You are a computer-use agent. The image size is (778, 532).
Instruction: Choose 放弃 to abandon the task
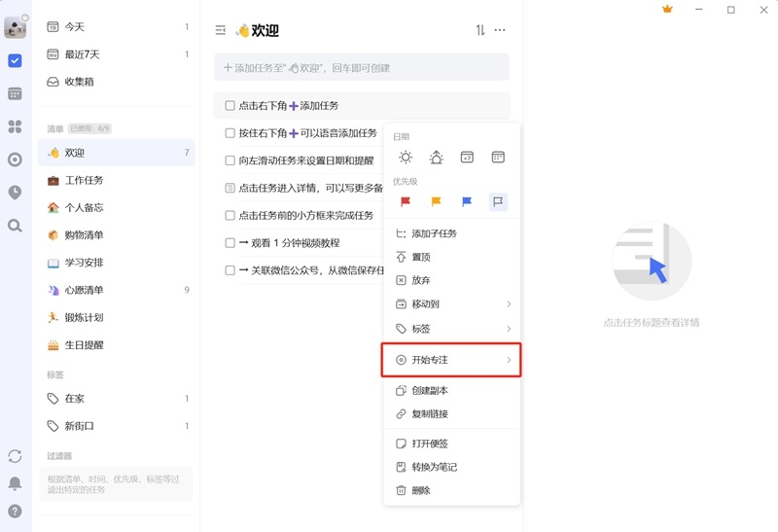click(x=452, y=280)
